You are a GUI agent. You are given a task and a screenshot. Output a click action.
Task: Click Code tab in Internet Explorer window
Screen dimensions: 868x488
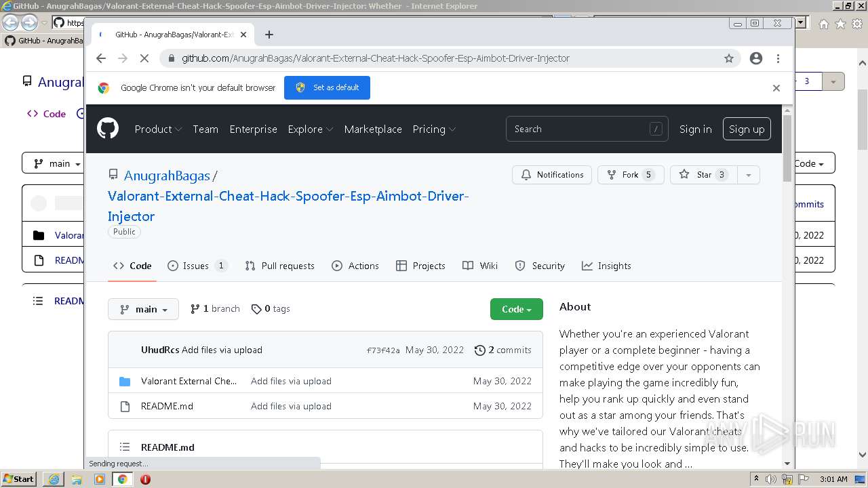tap(46, 114)
